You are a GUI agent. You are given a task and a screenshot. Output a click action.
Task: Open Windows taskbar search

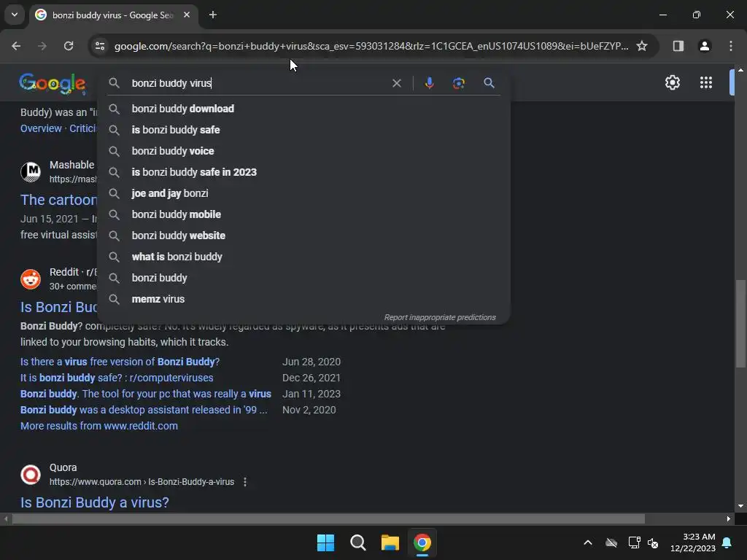(357, 542)
